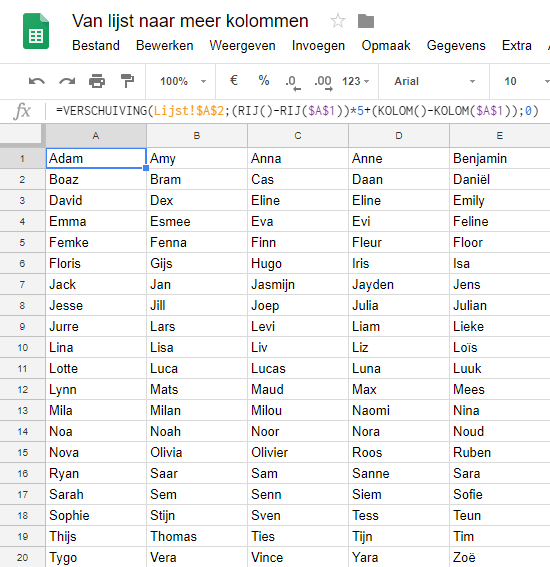Screen dimensions: 550x567
Task: Click cell containing 'Benjamin'
Action: pyautogui.click(x=500, y=158)
